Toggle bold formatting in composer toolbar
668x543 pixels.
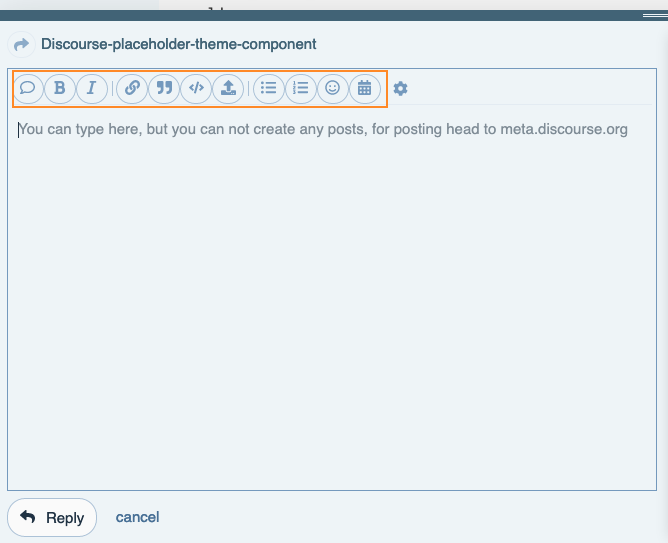tap(60, 88)
